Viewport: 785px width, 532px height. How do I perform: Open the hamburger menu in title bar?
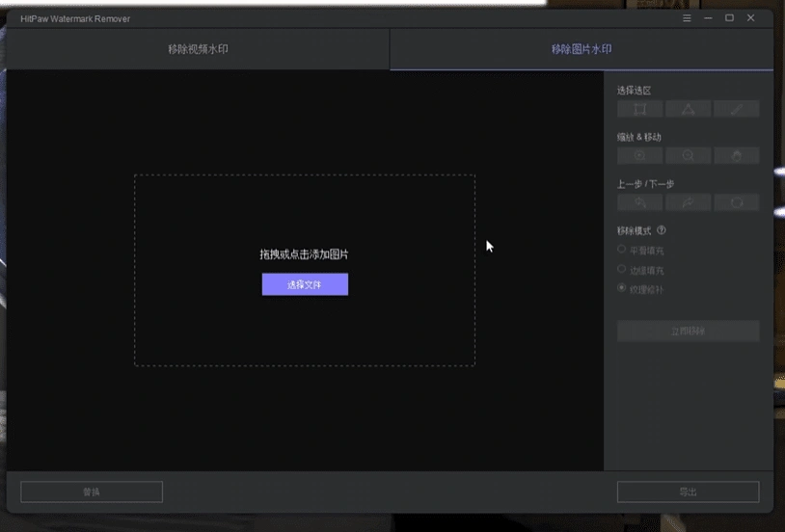(x=687, y=18)
